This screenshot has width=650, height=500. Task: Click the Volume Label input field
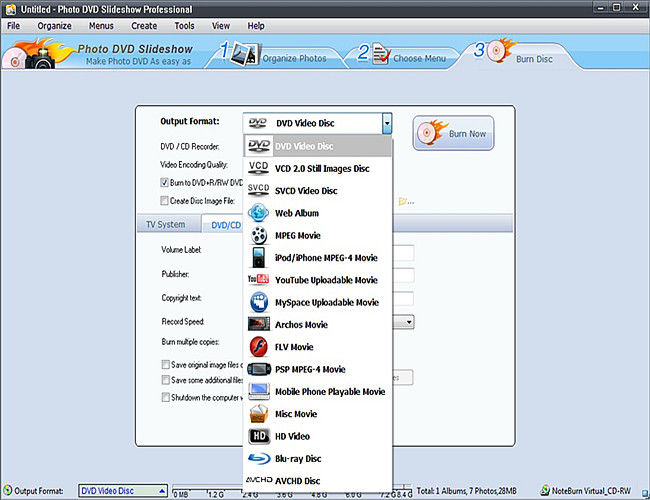[x=403, y=252]
